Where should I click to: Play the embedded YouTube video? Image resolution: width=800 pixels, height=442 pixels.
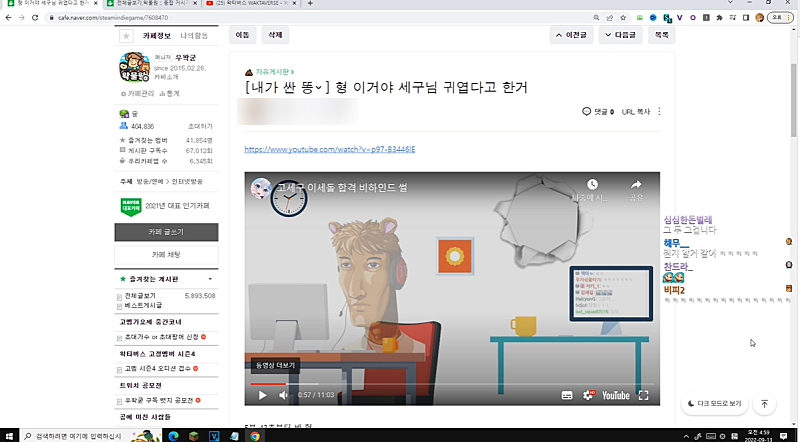click(x=263, y=395)
